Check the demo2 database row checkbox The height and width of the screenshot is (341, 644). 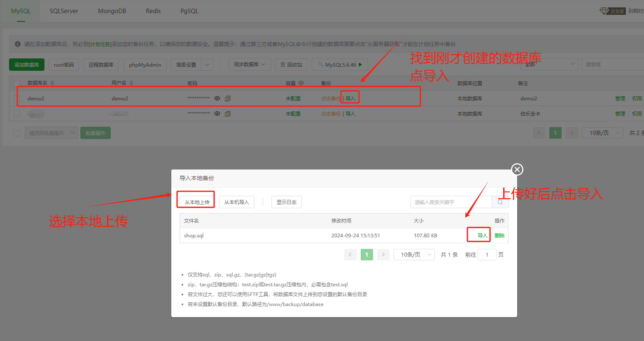17,98
